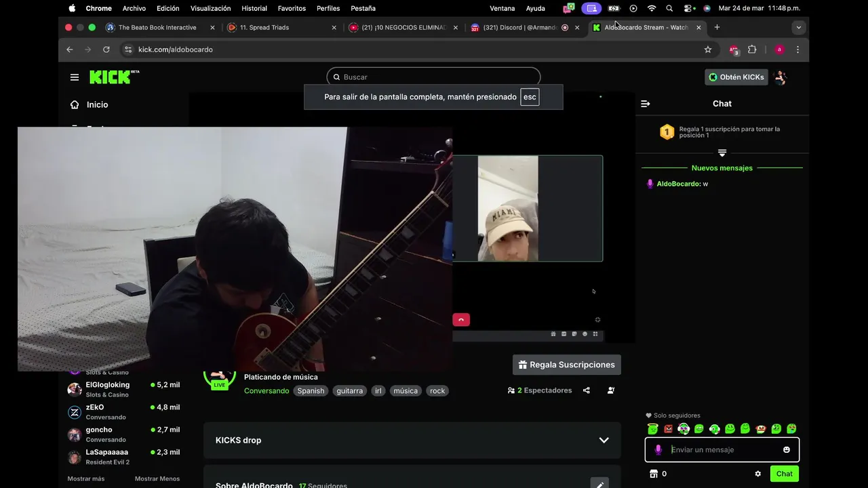Viewport: 868px width, 488px height.
Task: Switch to The Beato Book Interactive tab
Action: [x=159, y=27]
